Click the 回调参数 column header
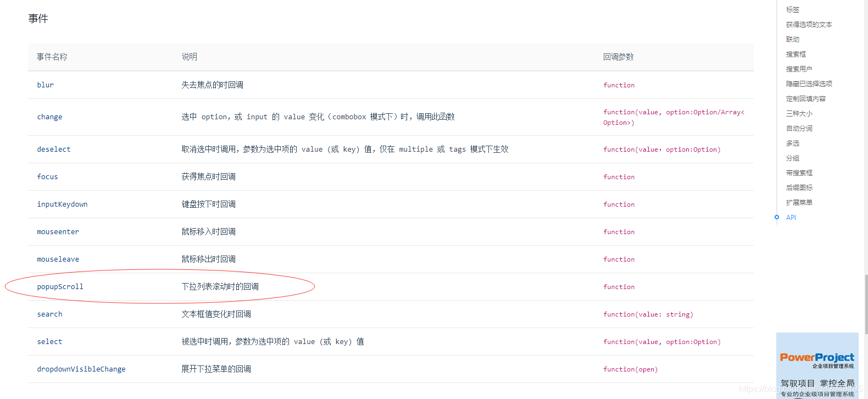The image size is (868, 399). pos(618,57)
